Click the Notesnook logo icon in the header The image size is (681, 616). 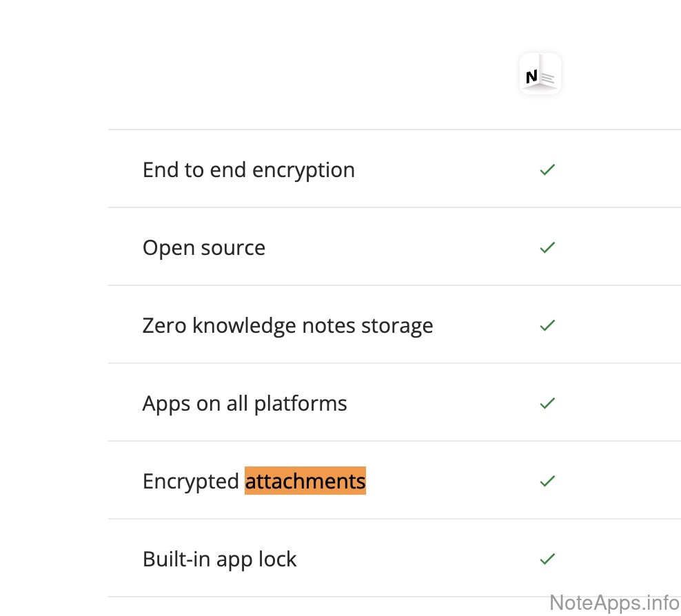[540, 74]
